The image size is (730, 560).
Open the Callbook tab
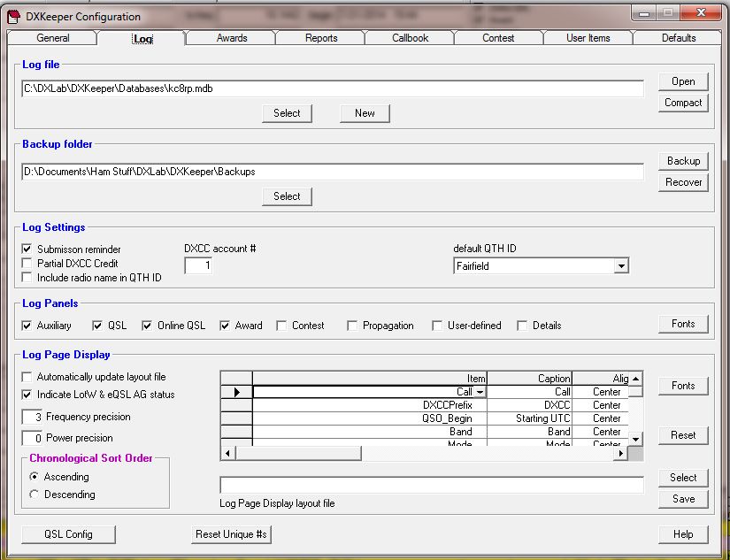click(x=410, y=38)
